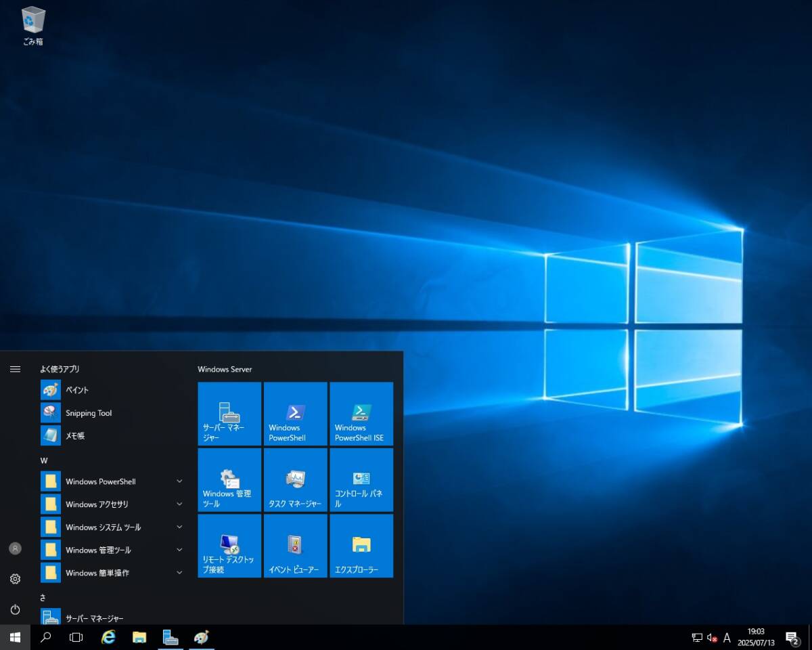The image size is (812, 650).
Task: Click the Windows Server tile group title
Action: coord(225,369)
